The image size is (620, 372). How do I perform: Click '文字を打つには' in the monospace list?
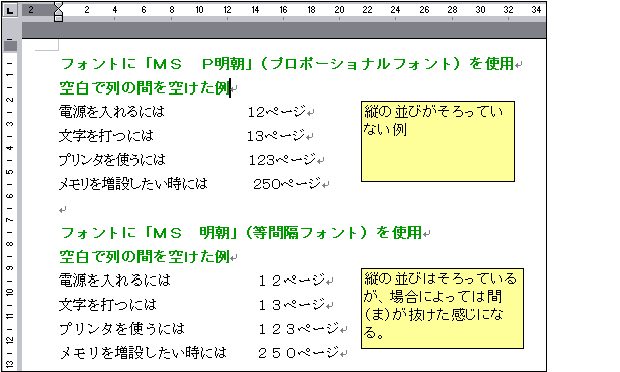click(x=108, y=305)
